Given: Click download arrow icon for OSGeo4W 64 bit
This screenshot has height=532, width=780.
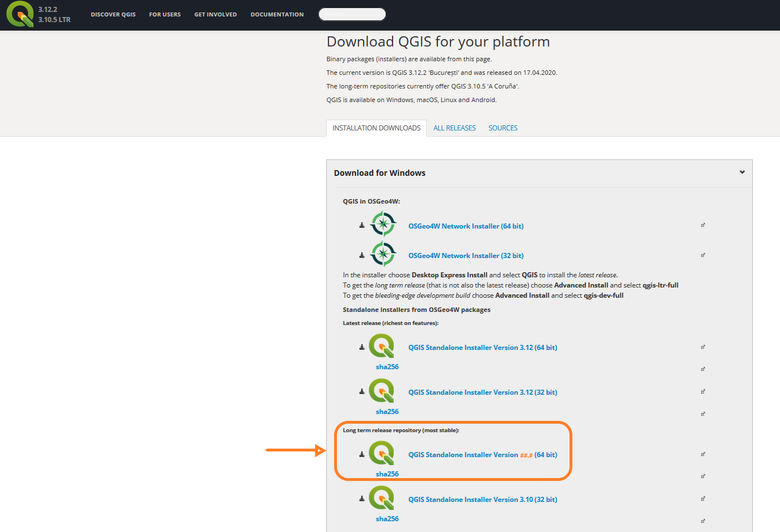Looking at the screenshot, I should click(x=362, y=226).
